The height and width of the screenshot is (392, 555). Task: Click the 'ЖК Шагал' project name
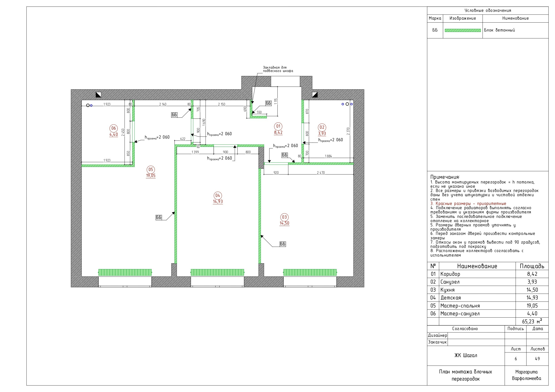466,355
